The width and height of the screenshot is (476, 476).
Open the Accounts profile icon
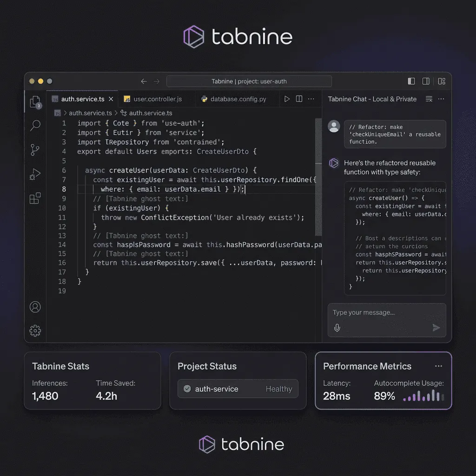coord(35,307)
